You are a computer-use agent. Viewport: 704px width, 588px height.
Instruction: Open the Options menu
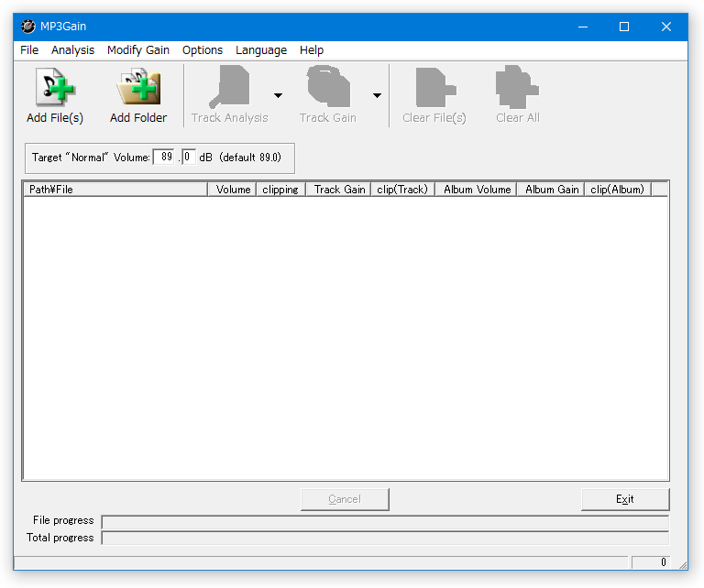point(203,50)
